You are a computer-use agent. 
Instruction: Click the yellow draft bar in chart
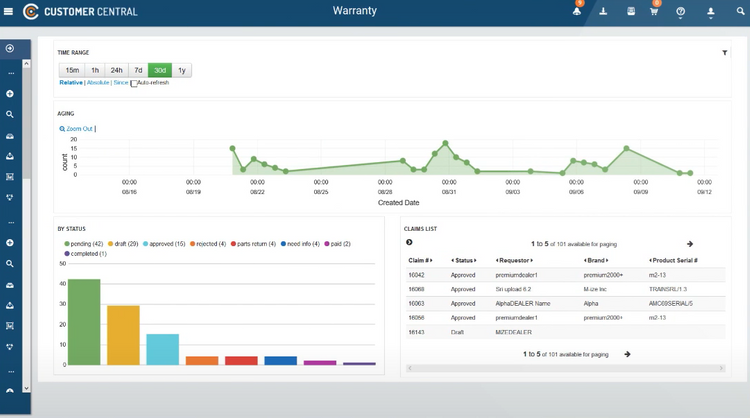click(x=123, y=335)
